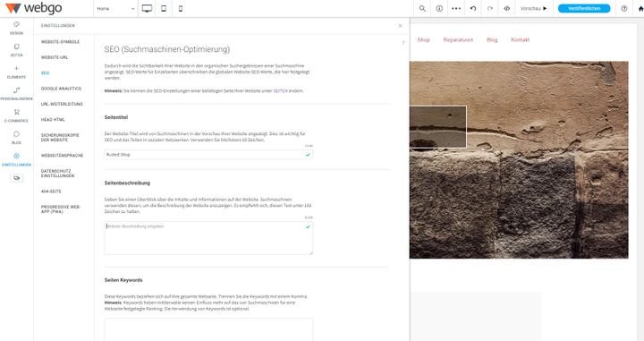Open the Personalisieren panel
The height and width of the screenshot is (341, 644).
tap(16, 94)
